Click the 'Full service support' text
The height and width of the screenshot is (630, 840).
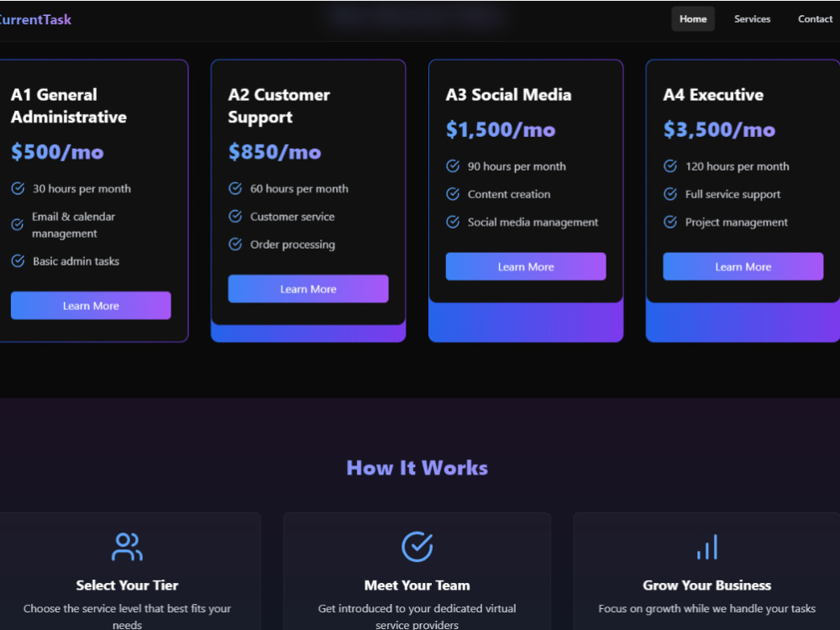pyautogui.click(x=732, y=194)
